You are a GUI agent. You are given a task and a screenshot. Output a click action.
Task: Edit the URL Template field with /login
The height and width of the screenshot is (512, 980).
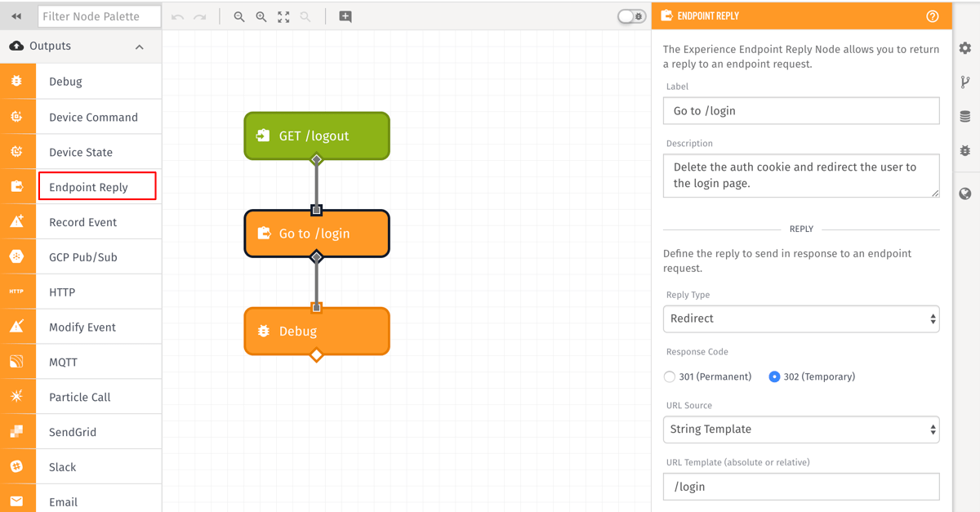[801, 487]
